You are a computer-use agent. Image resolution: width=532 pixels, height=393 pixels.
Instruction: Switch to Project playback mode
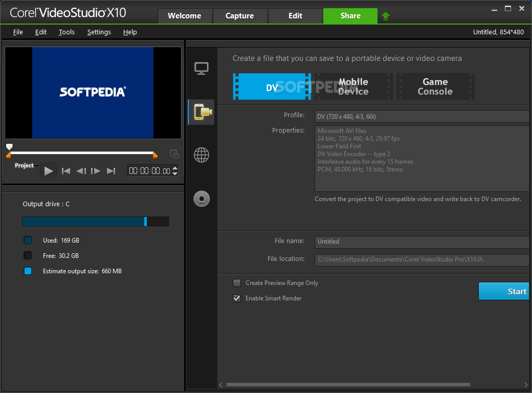coord(24,165)
